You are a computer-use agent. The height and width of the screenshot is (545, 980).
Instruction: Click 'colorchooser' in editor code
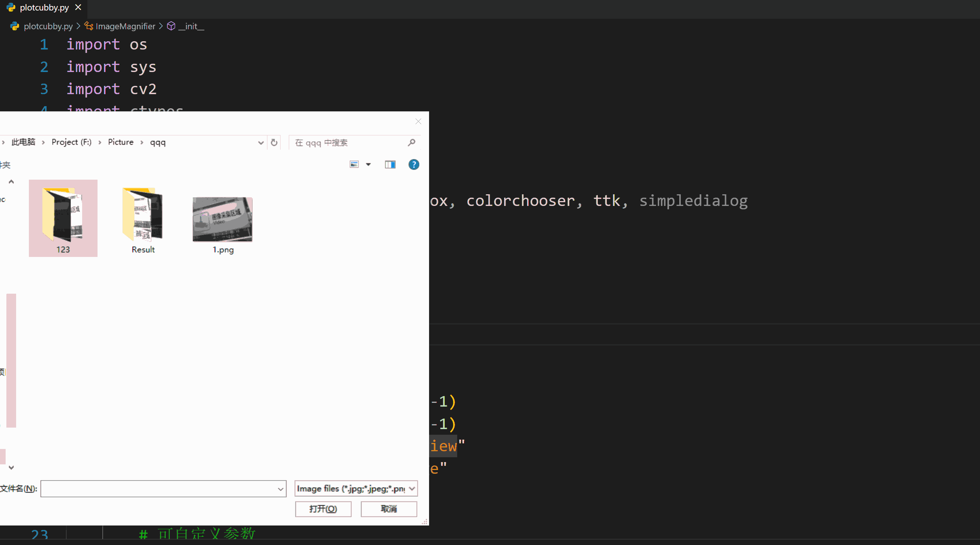click(521, 201)
